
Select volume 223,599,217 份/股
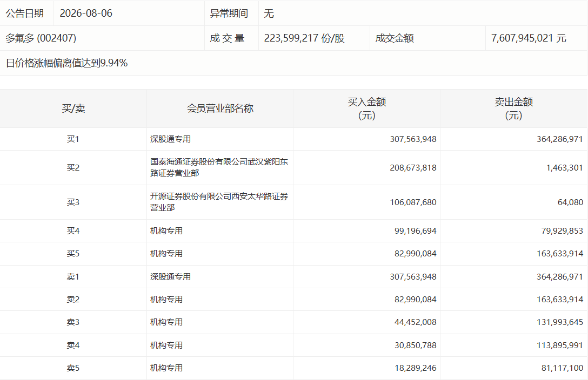304,38
